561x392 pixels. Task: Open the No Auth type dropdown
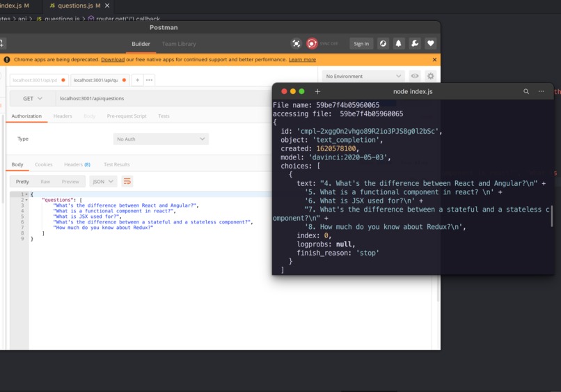coord(161,139)
